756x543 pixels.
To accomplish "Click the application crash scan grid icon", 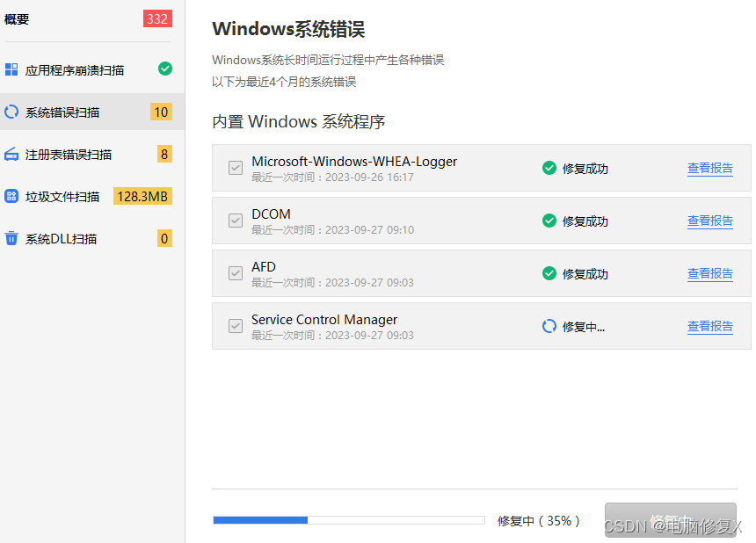I will pyautogui.click(x=11, y=70).
